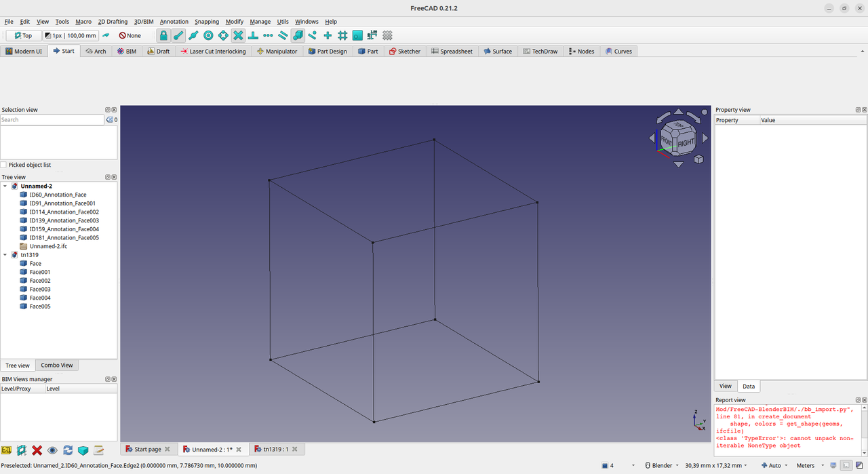Viewport: 868px width, 474px height.
Task: Click the Snap Dimensions icon
Action: (x=372, y=35)
